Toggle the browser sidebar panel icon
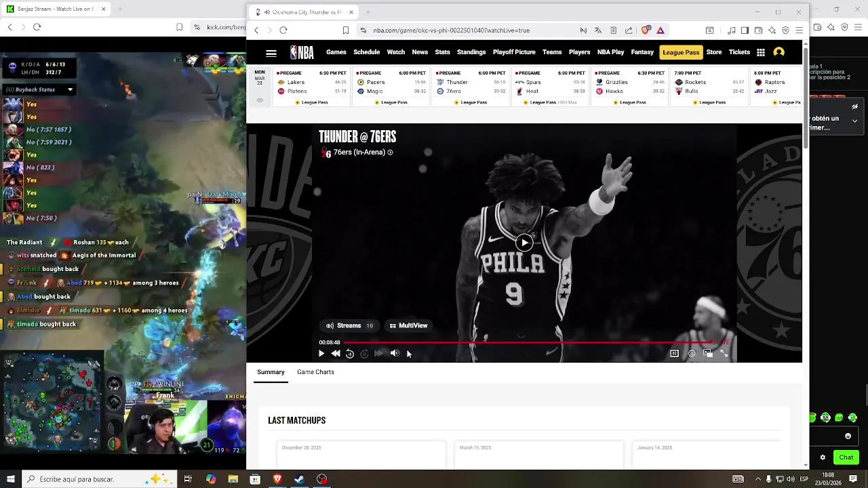Image resolution: width=868 pixels, height=488 pixels. (745, 30)
